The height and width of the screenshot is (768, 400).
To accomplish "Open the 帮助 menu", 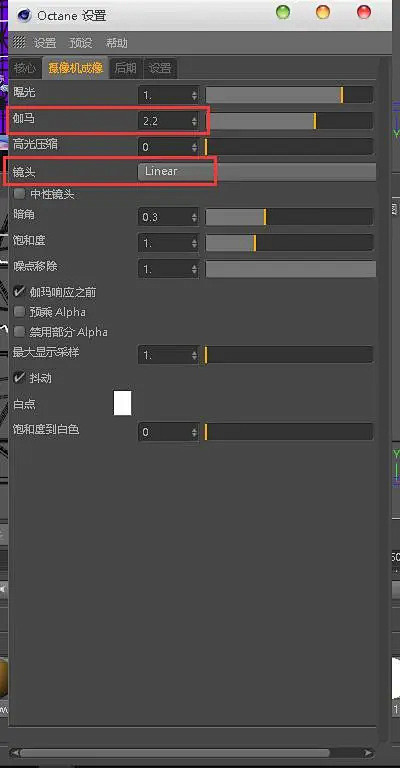I will pos(117,43).
